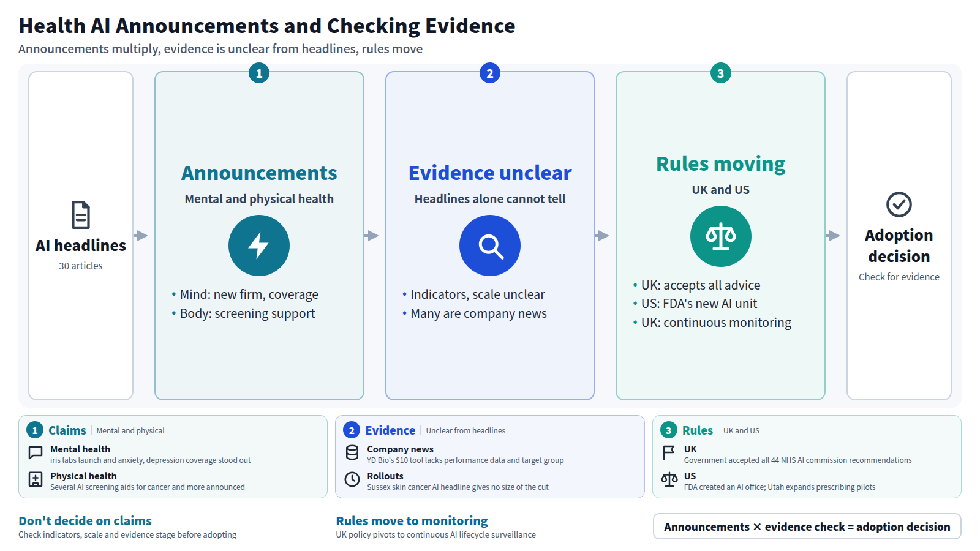Click the database icon beside Company news
This screenshot has width=980, height=551.
(352, 452)
